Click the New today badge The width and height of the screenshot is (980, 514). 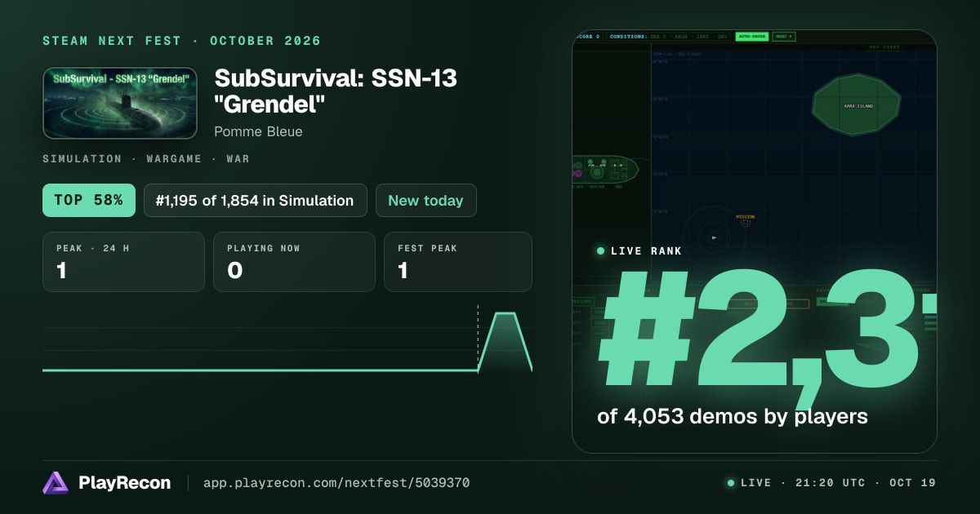click(x=425, y=200)
